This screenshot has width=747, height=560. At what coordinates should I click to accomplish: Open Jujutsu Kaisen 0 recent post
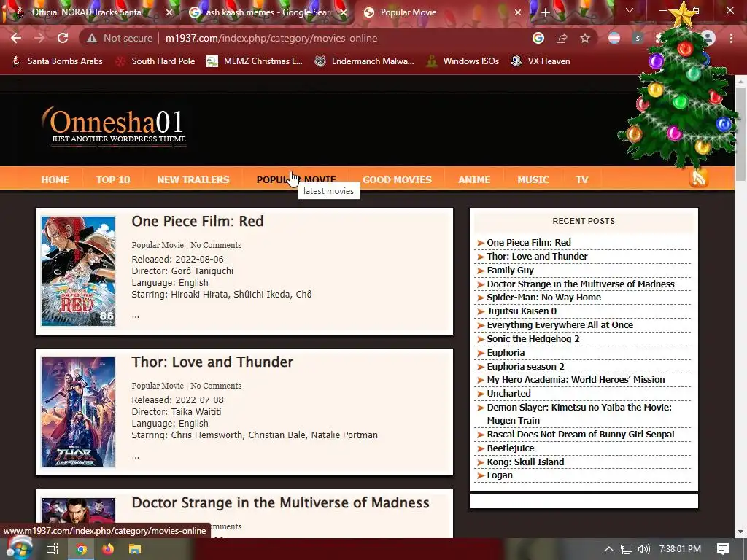(x=522, y=311)
